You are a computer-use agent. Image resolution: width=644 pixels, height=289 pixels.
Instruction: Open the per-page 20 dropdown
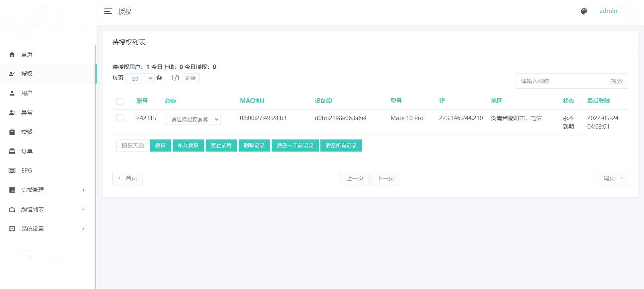(x=140, y=78)
